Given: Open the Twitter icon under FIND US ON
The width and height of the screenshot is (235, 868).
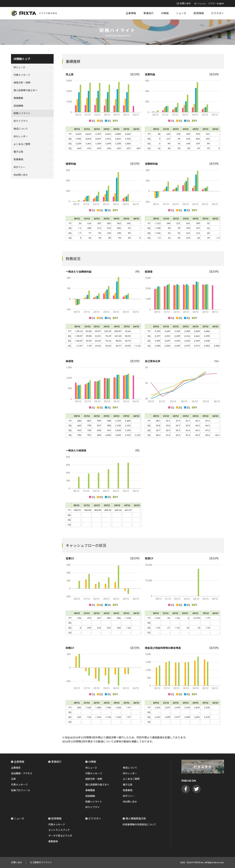Looking at the screenshot, I should point(196,789).
